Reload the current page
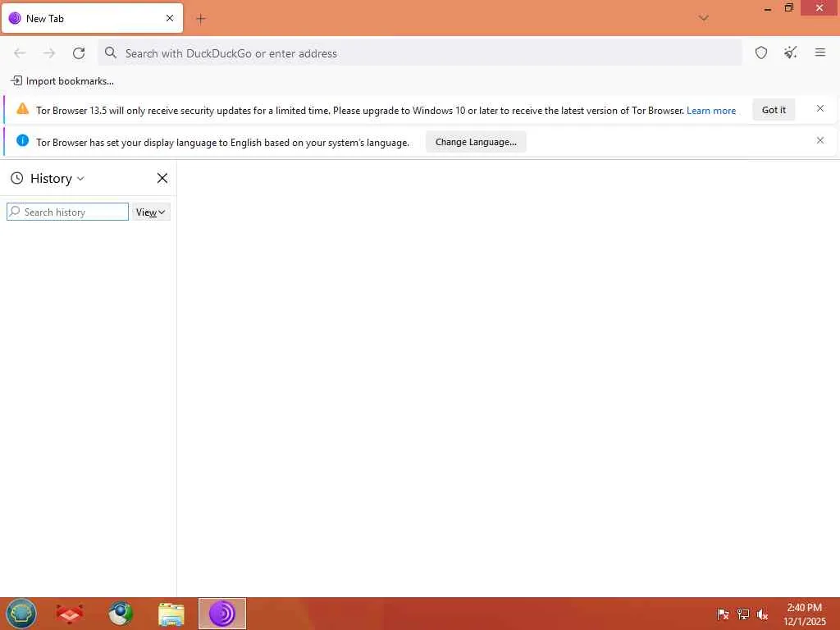The image size is (840, 630). click(79, 53)
